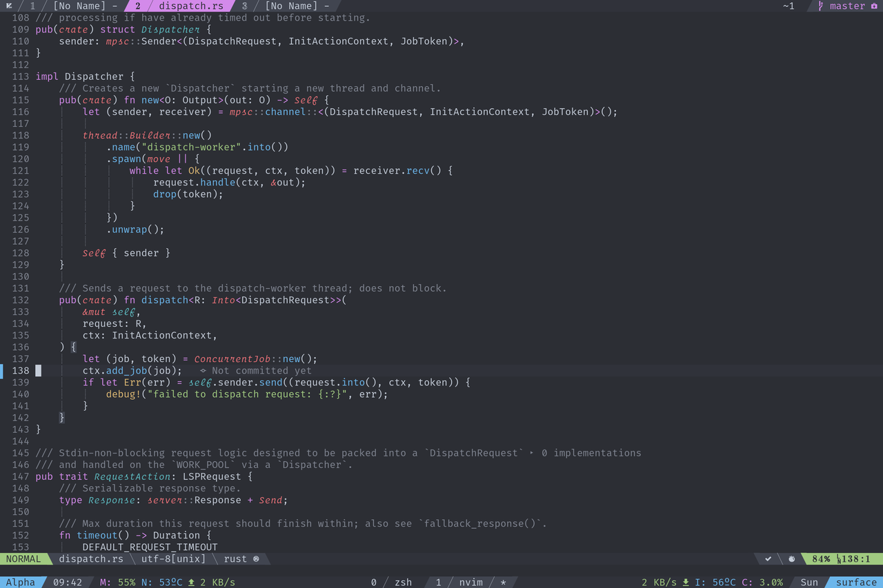This screenshot has width=883, height=588.
Task: Click the tabline icon at top-left corner
Action: click(x=10, y=6)
